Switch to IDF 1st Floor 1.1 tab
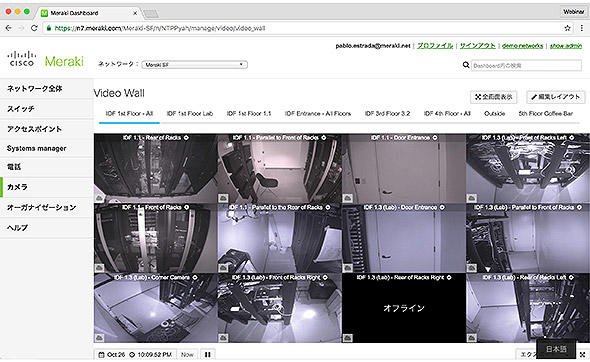The width and height of the screenshot is (590, 362). [x=249, y=114]
